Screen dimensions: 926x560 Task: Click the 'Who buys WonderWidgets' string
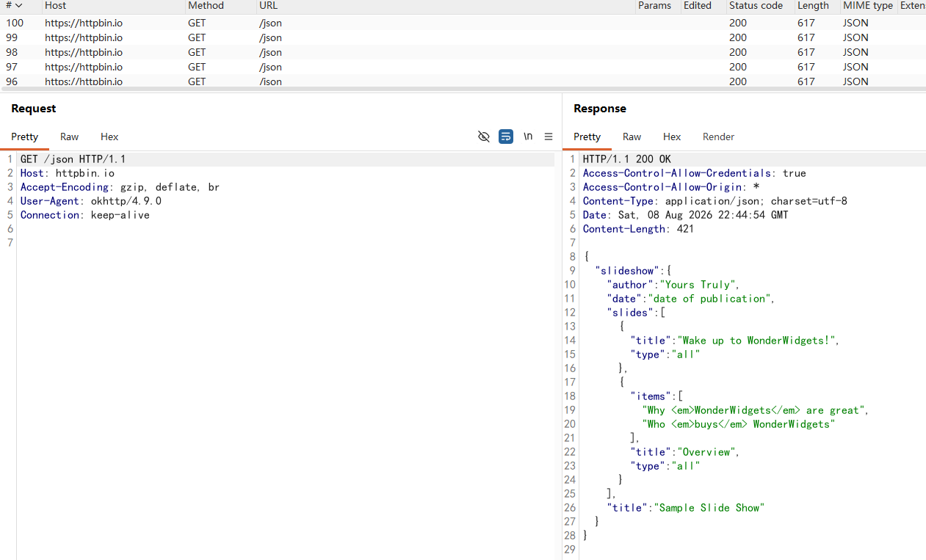(x=739, y=424)
